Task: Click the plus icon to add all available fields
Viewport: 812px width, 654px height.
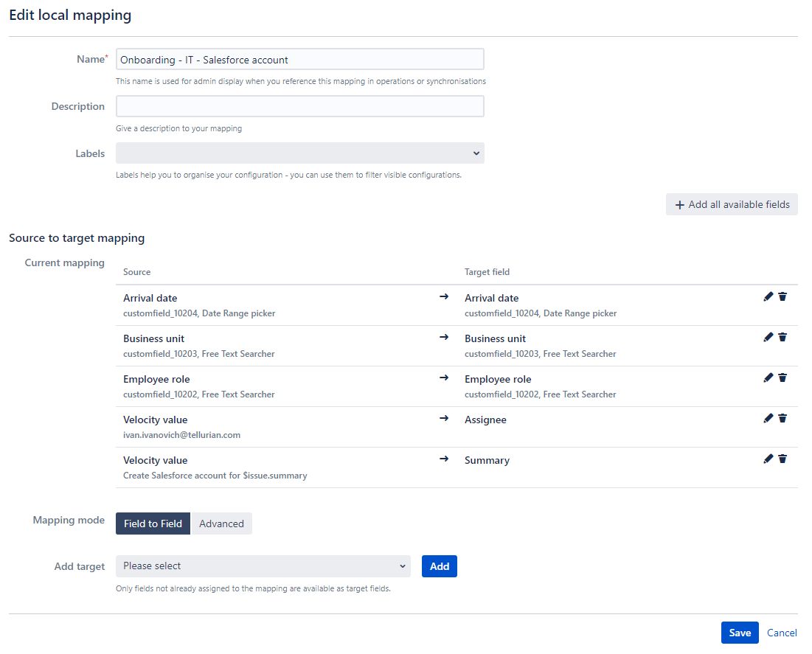Action: click(680, 204)
